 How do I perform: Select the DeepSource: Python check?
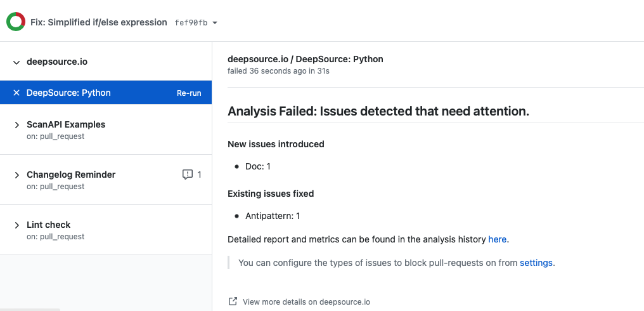(x=106, y=93)
